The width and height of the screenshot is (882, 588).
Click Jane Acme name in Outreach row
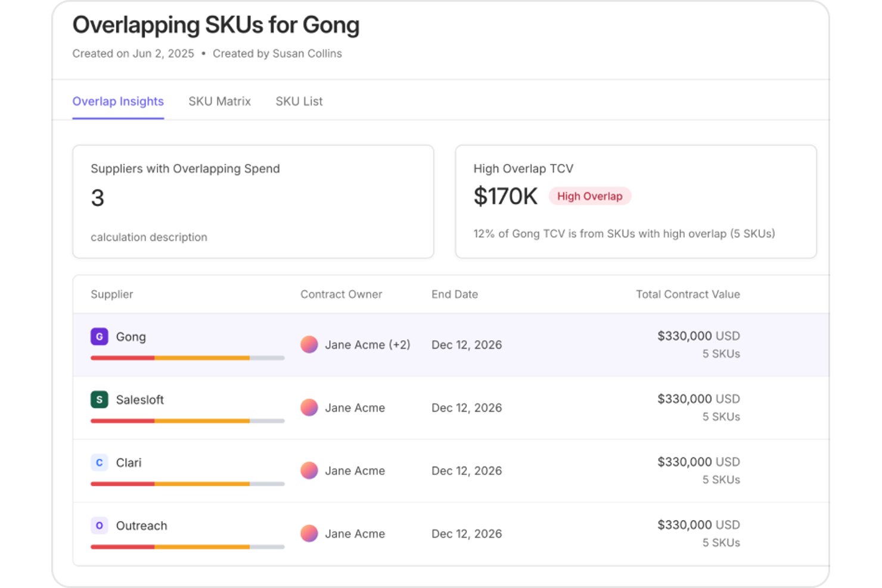[x=355, y=534]
